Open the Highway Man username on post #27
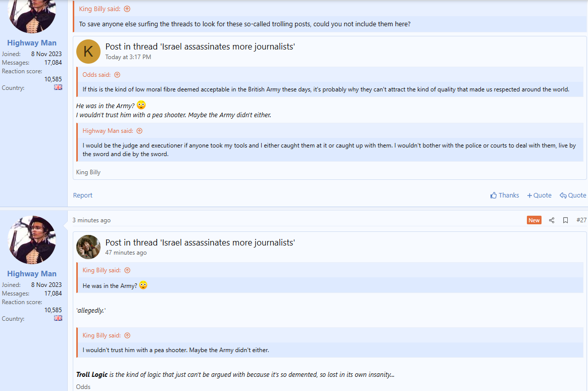The image size is (588, 391). [32, 274]
